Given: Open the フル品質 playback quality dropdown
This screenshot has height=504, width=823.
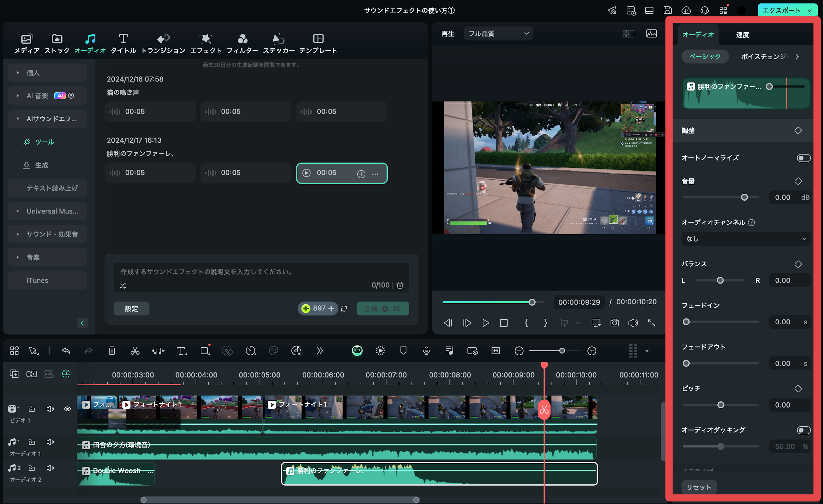Looking at the screenshot, I should [x=498, y=33].
